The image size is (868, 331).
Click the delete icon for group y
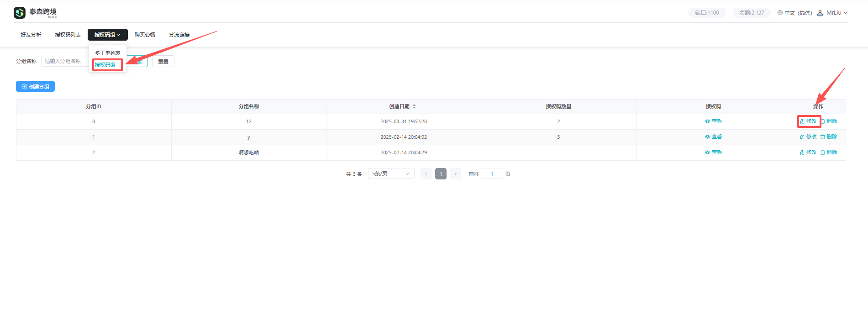click(x=823, y=137)
